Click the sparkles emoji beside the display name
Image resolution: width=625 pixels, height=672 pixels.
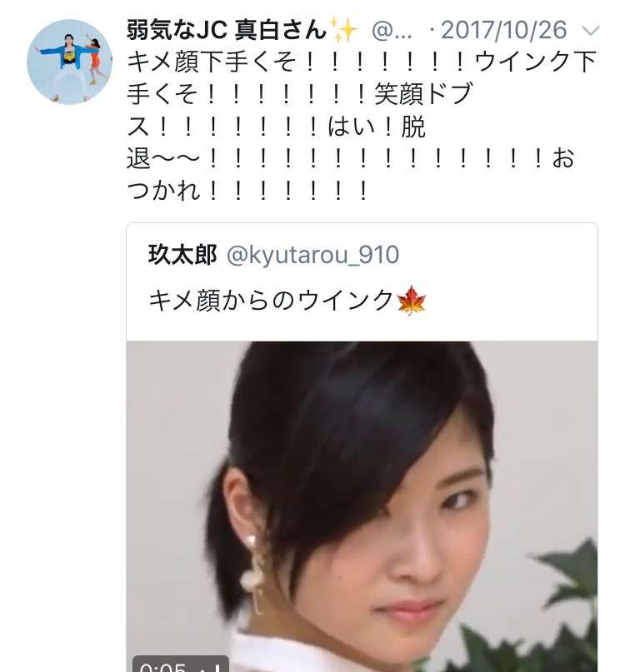coord(343,30)
